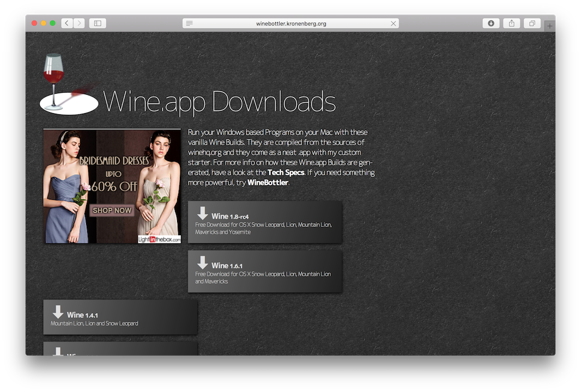Go forward with Safari's forward arrow
This screenshot has width=581, height=392.
79,23
